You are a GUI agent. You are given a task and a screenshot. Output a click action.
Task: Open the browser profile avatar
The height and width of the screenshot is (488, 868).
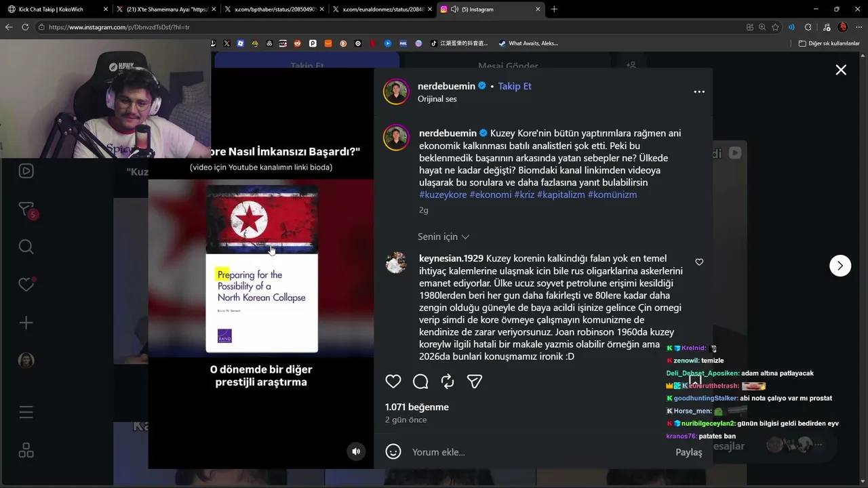[843, 27]
